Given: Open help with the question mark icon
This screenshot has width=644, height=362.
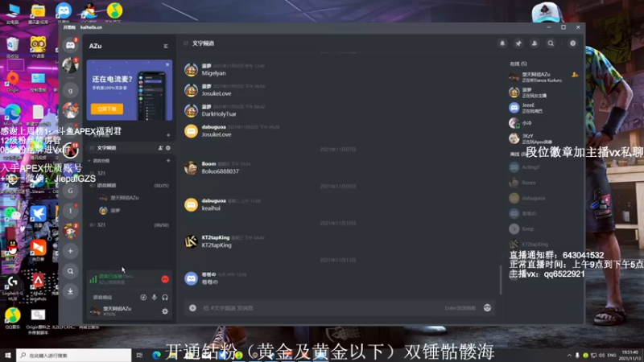Looking at the screenshot, I should (572, 43).
